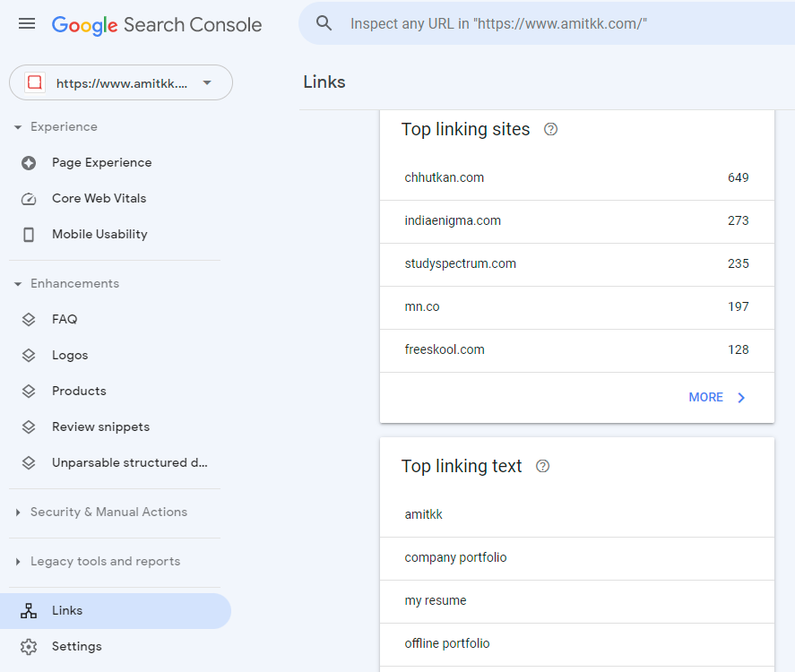Open Settings from the sidebar
The height and width of the screenshot is (672, 795).
click(x=116, y=647)
